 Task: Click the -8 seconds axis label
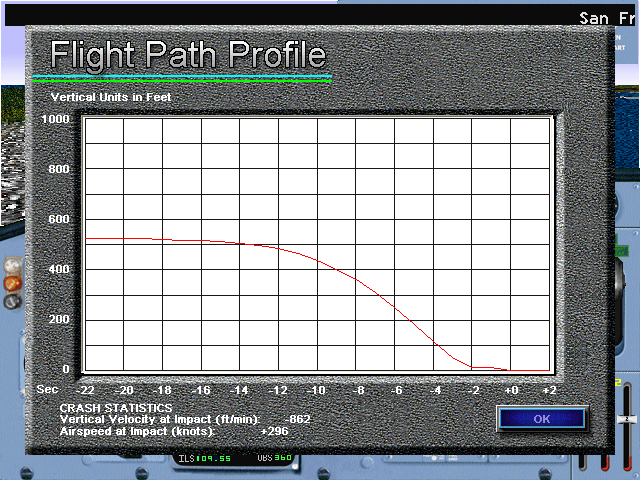click(358, 390)
